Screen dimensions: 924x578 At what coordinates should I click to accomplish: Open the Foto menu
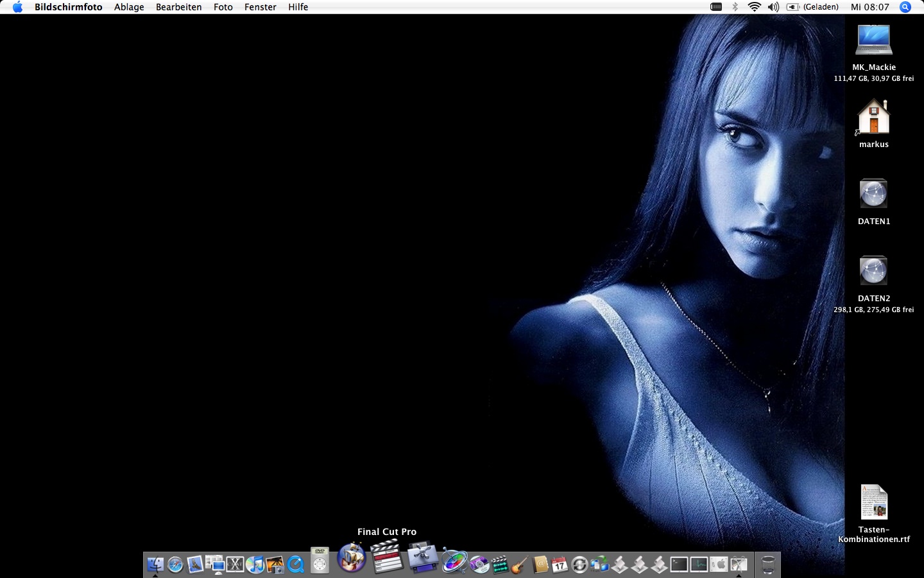(x=223, y=7)
